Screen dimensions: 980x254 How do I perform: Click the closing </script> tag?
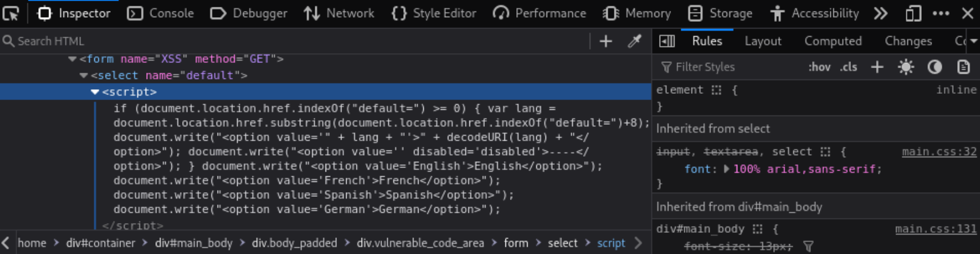132,225
